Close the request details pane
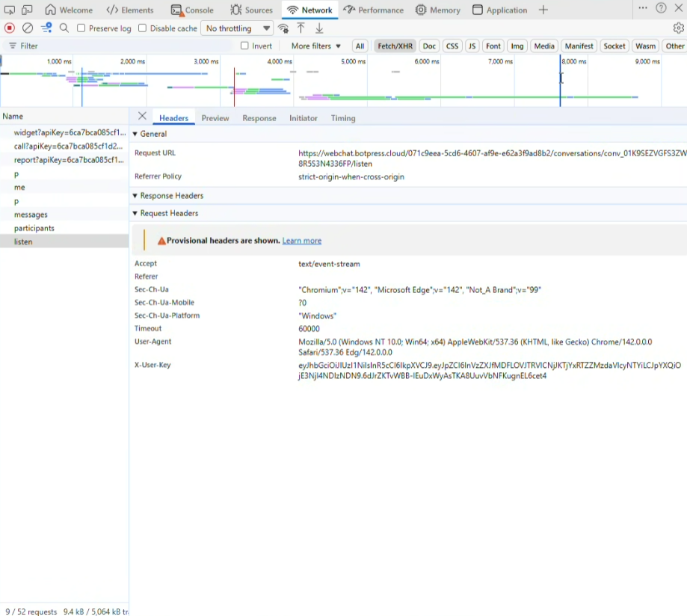 click(x=142, y=117)
